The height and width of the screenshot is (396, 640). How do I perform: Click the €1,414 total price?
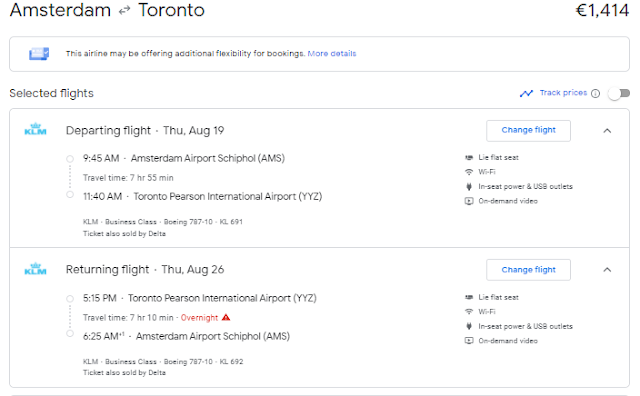602,11
